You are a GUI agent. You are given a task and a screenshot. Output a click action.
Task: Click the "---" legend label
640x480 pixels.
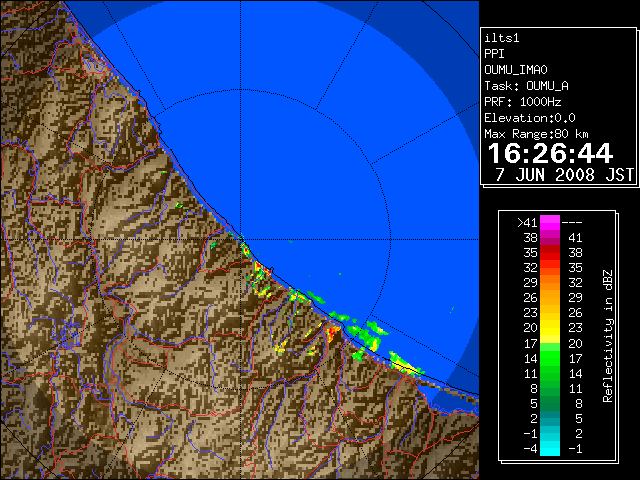(572, 222)
